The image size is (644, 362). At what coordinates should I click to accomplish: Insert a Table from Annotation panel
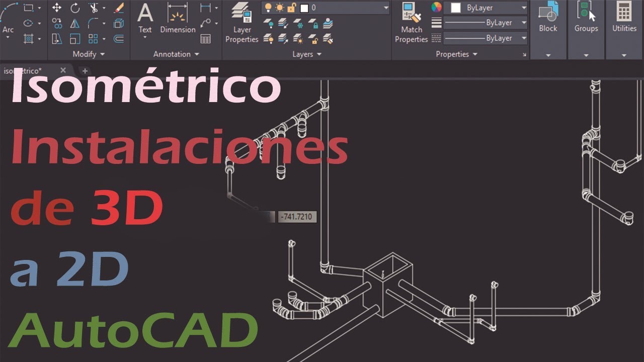pyautogui.click(x=205, y=39)
